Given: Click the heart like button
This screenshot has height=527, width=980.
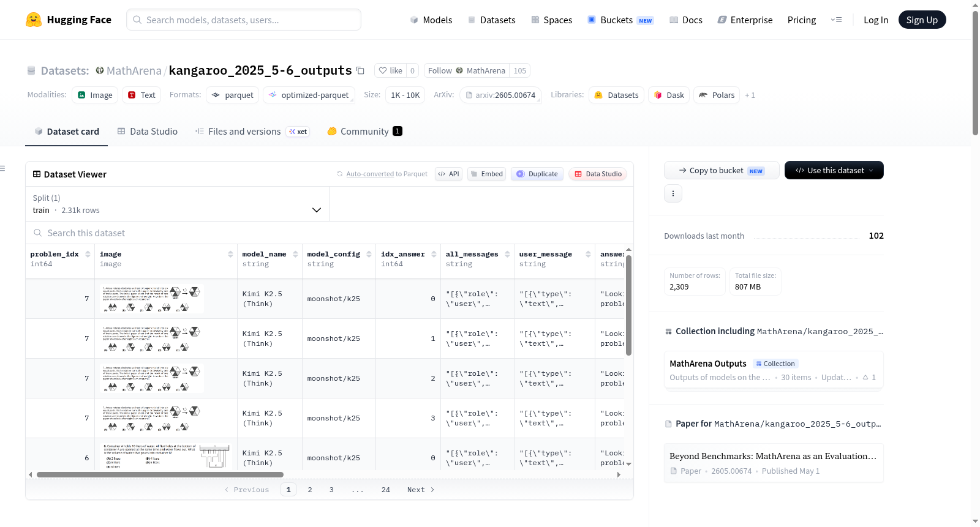Looking at the screenshot, I should point(390,70).
